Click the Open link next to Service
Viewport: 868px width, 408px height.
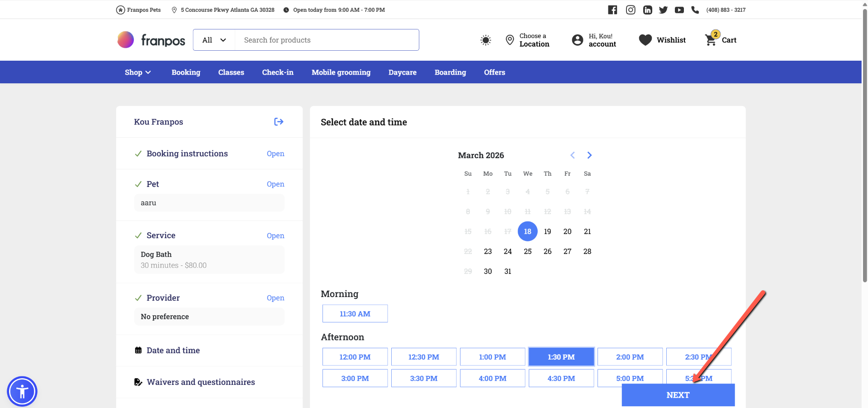click(275, 236)
